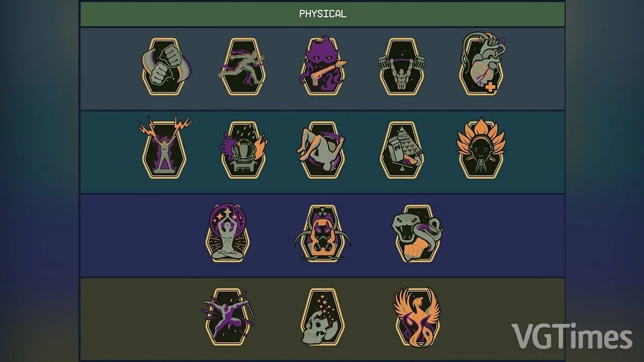Select the running figure Fitness skill icon

point(243,67)
